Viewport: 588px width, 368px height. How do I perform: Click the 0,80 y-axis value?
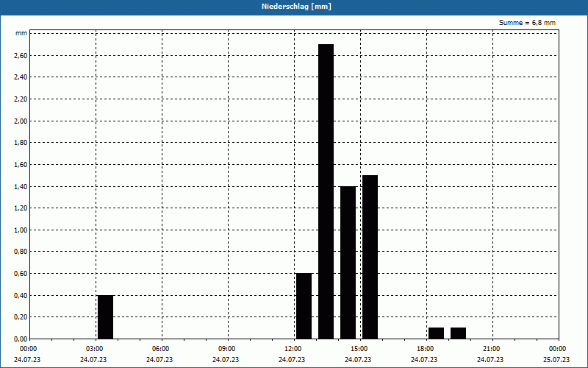(21, 252)
